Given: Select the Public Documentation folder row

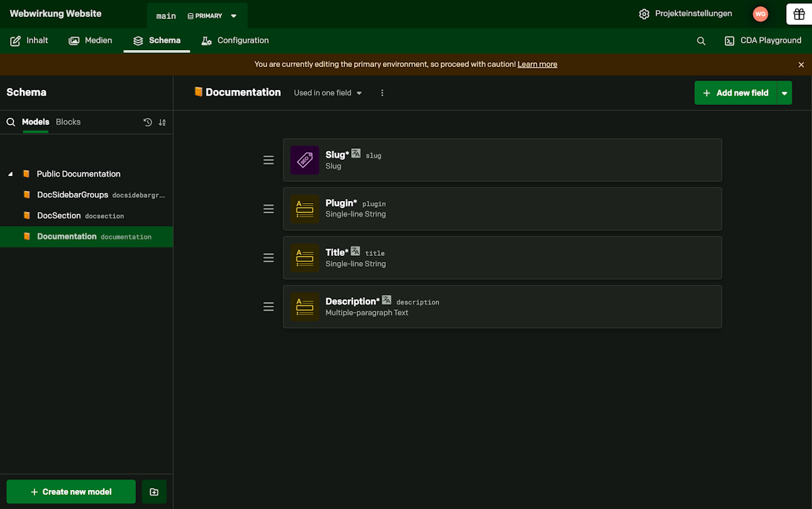Looking at the screenshot, I should (87, 174).
